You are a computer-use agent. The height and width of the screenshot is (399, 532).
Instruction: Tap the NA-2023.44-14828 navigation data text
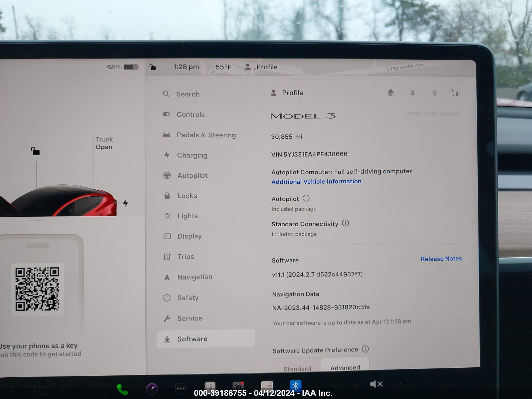click(x=321, y=307)
